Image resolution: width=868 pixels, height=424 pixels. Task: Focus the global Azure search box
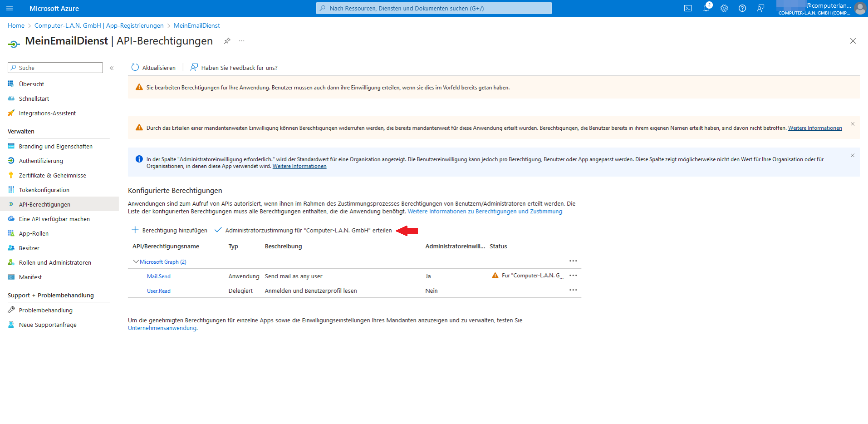[x=434, y=8]
